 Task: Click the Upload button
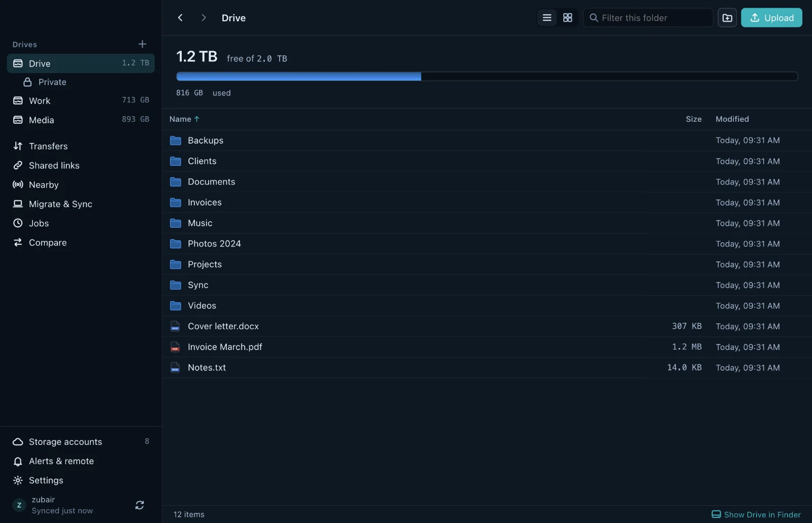pos(771,18)
